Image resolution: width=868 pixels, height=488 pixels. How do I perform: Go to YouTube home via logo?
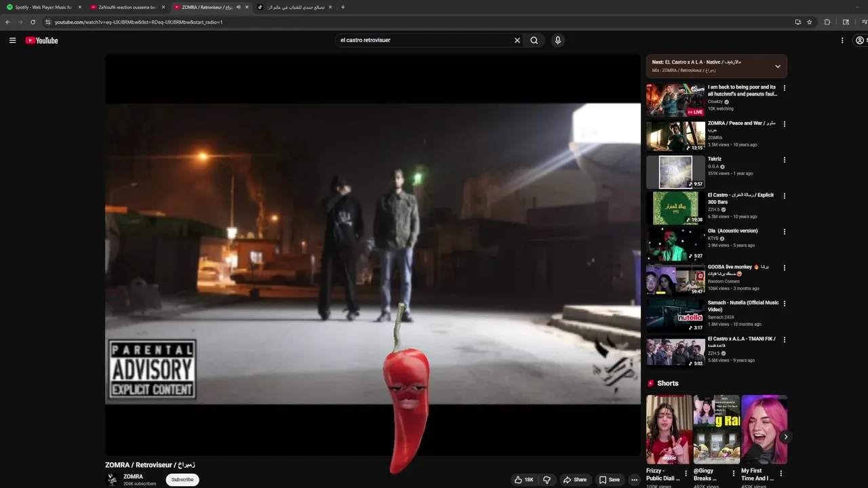click(41, 40)
